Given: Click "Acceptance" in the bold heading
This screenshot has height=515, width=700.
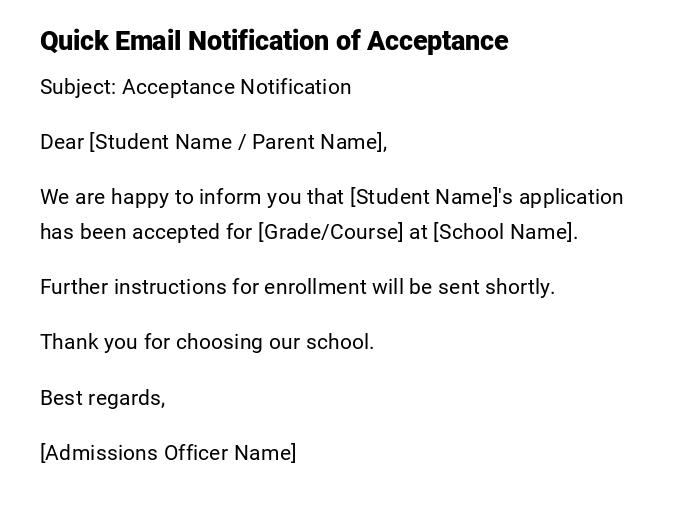Looking at the screenshot, I should point(437,41).
